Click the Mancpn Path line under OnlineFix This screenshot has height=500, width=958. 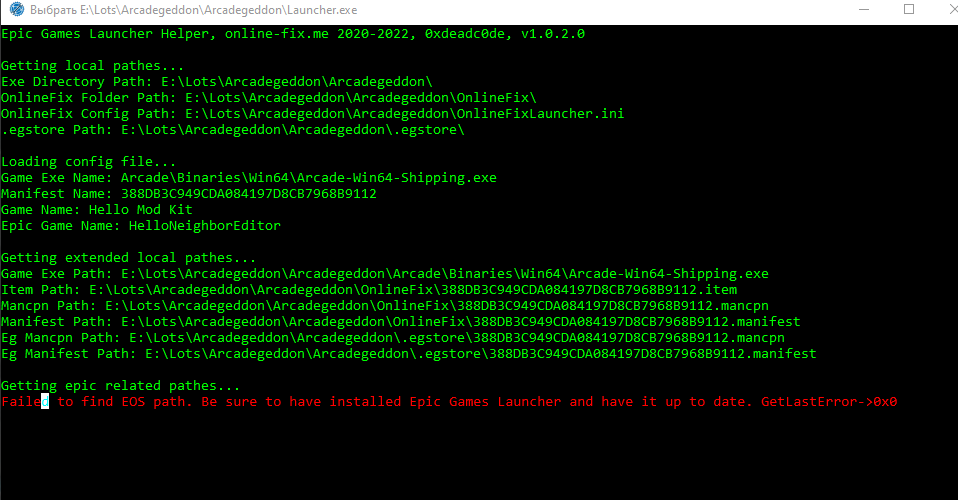click(x=385, y=306)
